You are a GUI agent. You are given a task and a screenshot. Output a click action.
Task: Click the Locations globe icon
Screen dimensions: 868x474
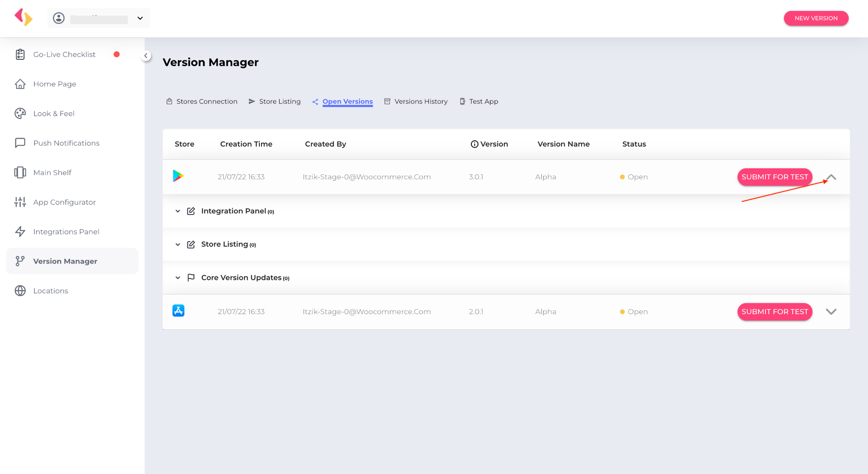20,290
